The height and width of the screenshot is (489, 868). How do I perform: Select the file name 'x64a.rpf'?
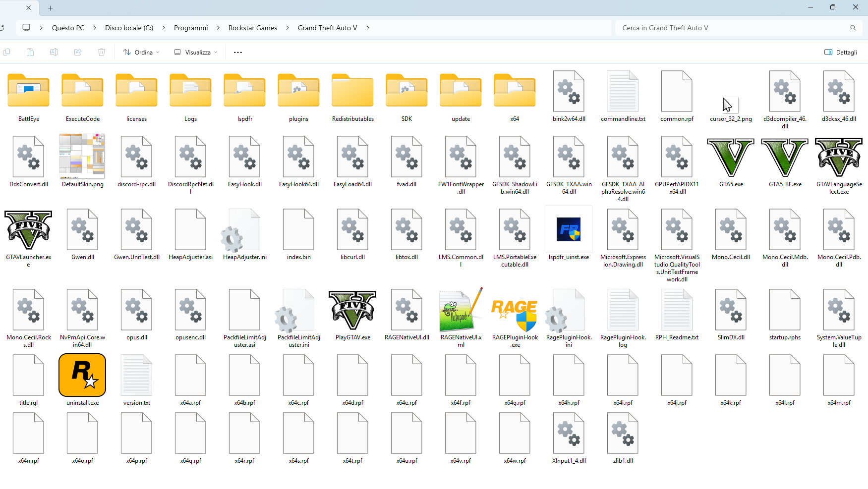[190, 403]
